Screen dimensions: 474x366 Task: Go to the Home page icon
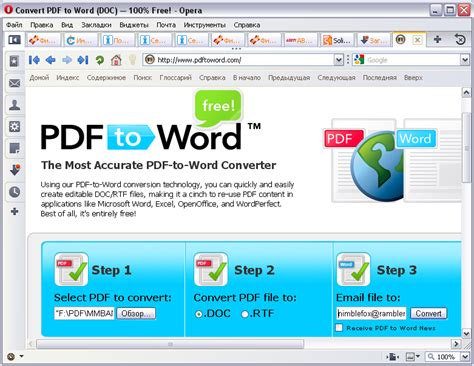(116, 60)
